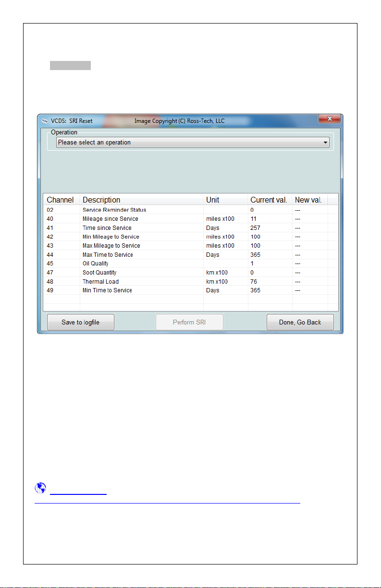
Task: Click the Oil Quality current value 1
Action: tap(252, 264)
